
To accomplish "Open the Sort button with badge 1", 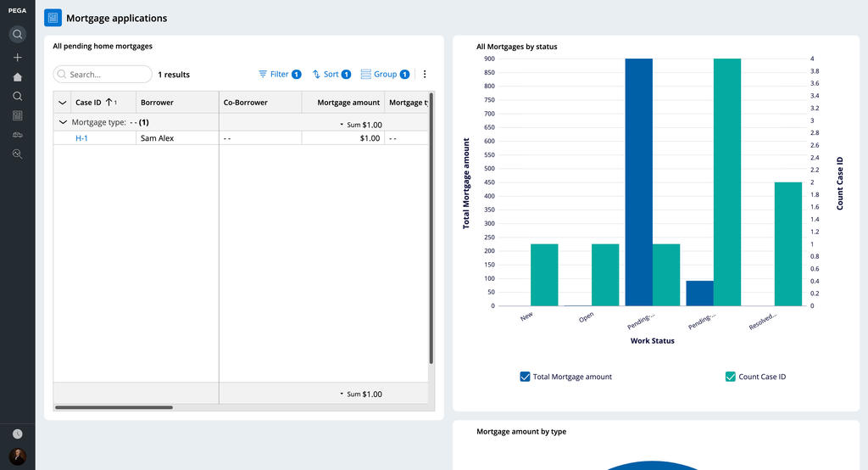I will coord(331,75).
